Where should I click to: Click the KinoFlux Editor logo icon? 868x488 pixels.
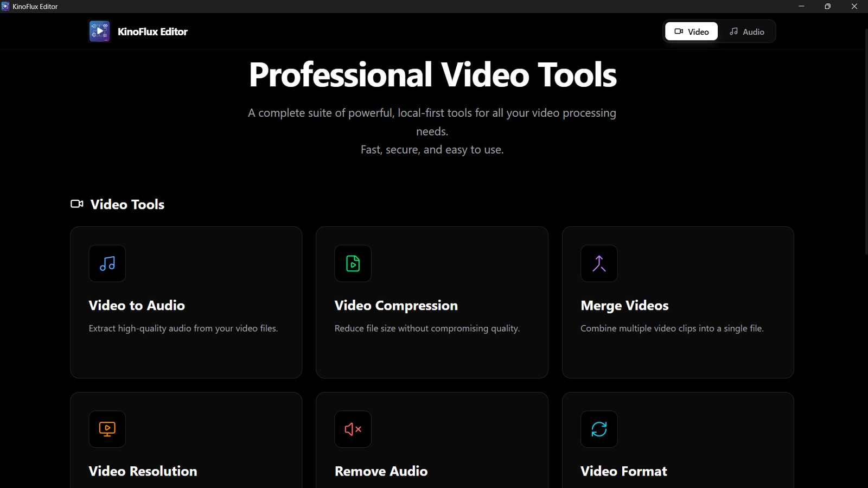coord(100,31)
